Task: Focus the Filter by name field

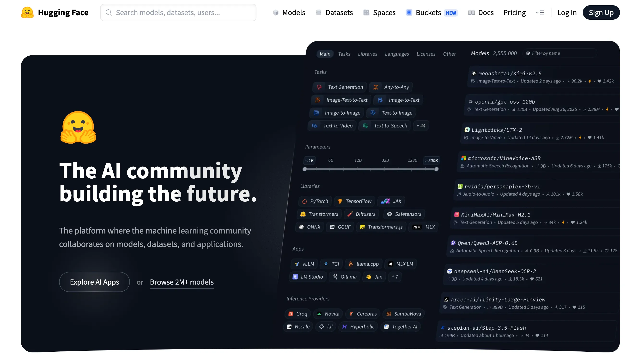Action: pyautogui.click(x=560, y=53)
